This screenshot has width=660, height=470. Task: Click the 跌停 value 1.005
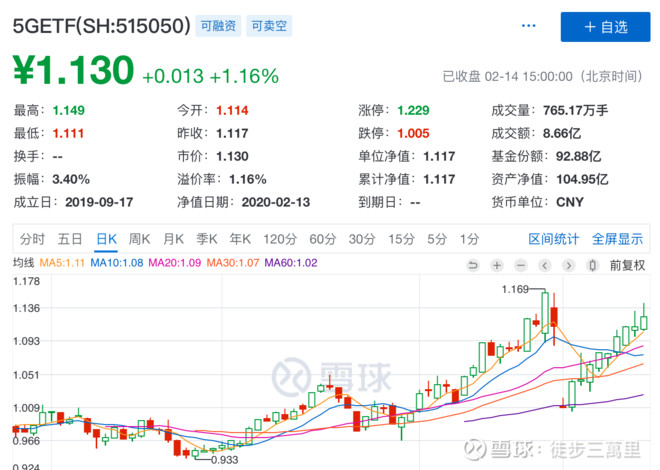tap(413, 133)
